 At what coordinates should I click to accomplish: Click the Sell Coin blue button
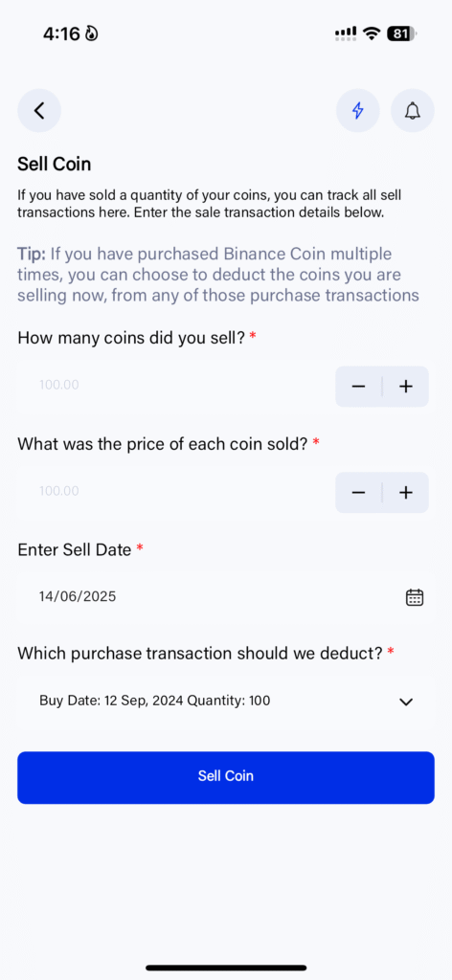[x=226, y=777]
